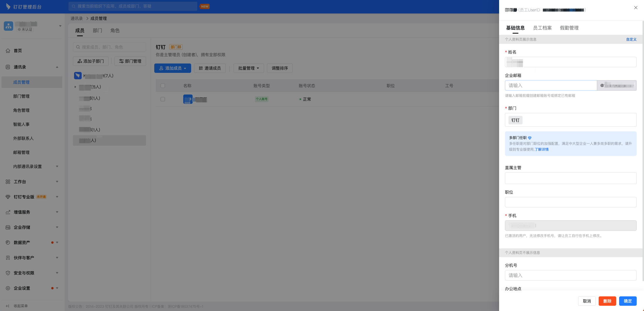Image resolution: width=644 pixels, height=311 pixels.
Task: Click the 安全与权限 shield icon
Action: pos(8,273)
